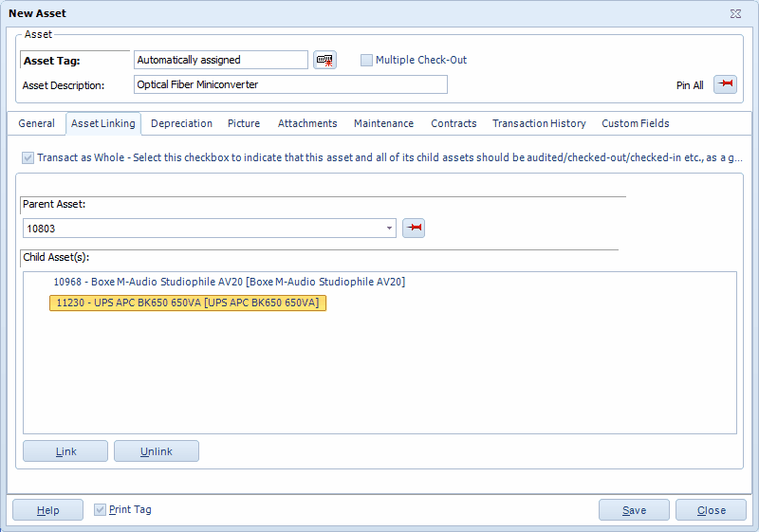The image size is (759, 532).
Task: Toggle the Print Tag checkbox
Action: coord(100,509)
